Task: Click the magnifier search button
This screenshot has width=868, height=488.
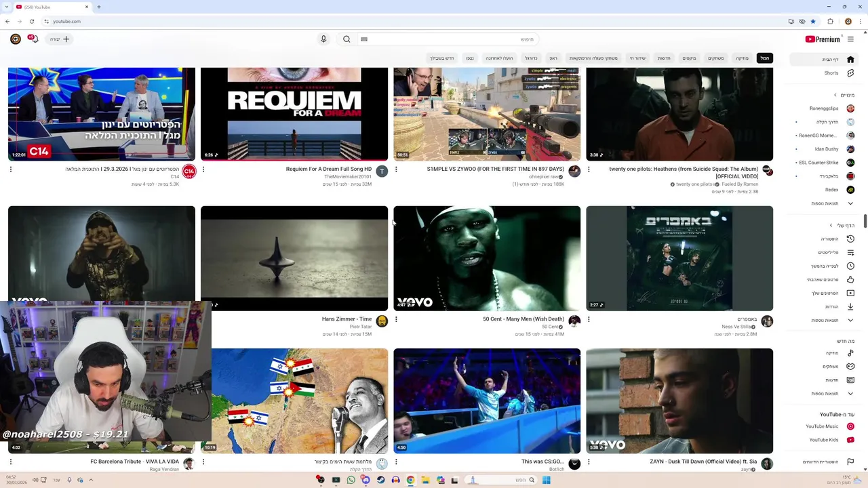Action: point(347,39)
